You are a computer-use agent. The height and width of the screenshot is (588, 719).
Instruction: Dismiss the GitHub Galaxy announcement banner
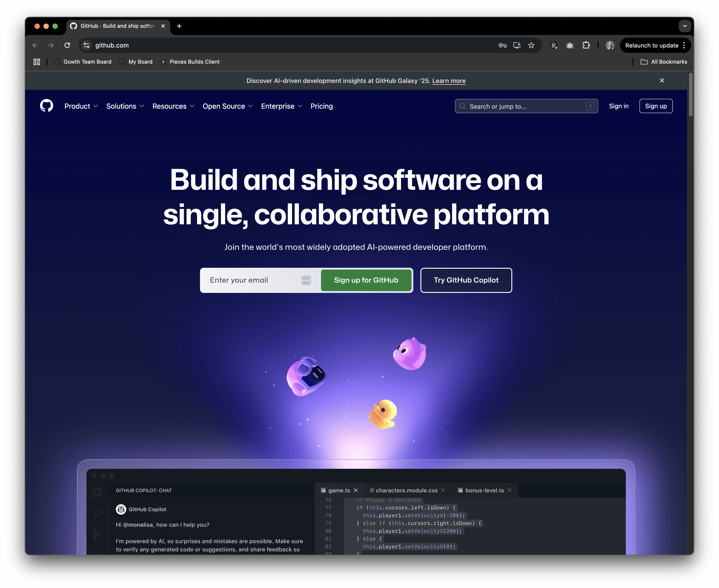click(662, 81)
